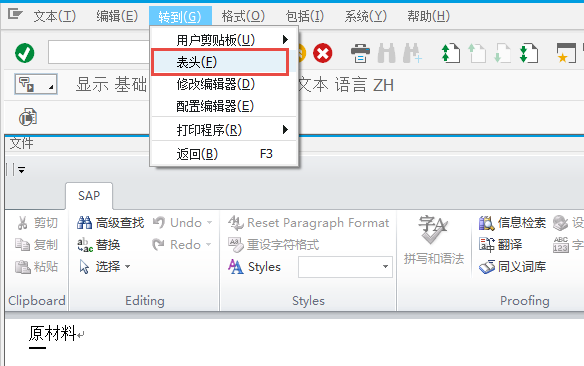Expand the Undo dropdown arrow
Screen dimensions: 584x366
coord(210,223)
